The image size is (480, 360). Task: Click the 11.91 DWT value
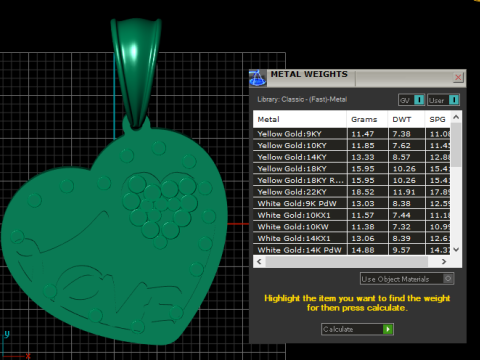404,192
